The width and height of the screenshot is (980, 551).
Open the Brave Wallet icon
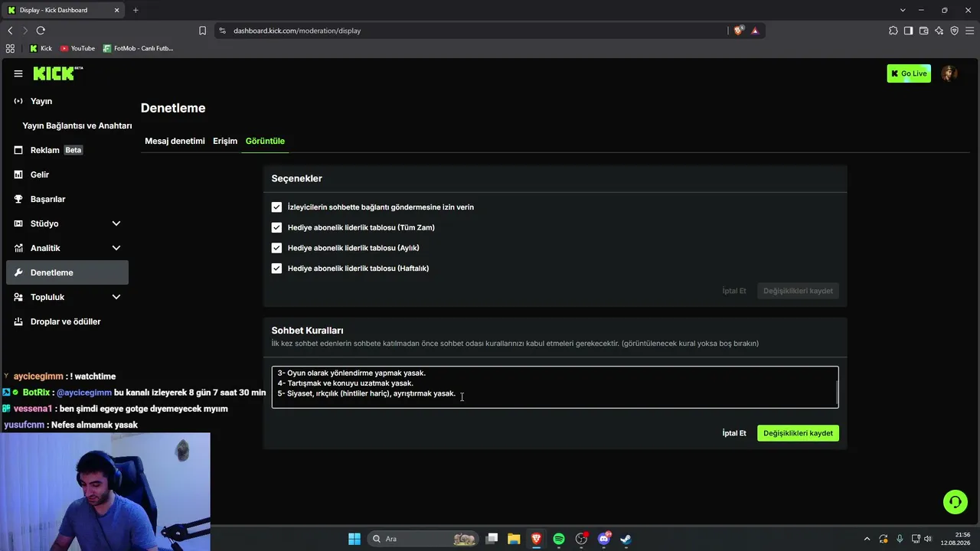click(x=923, y=31)
